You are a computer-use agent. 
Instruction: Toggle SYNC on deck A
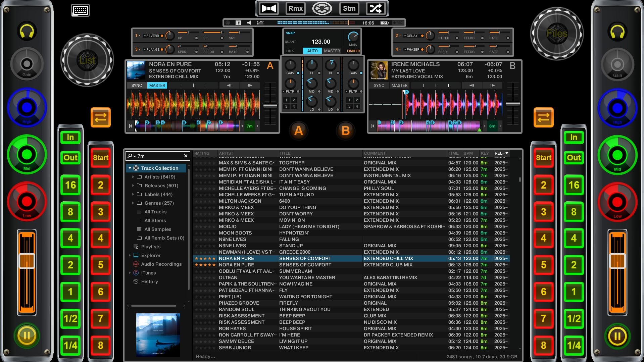pos(137,86)
